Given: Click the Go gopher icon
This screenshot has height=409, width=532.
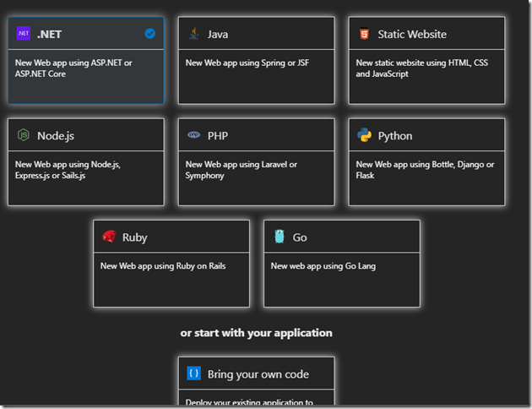Looking at the screenshot, I should click(280, 237).
